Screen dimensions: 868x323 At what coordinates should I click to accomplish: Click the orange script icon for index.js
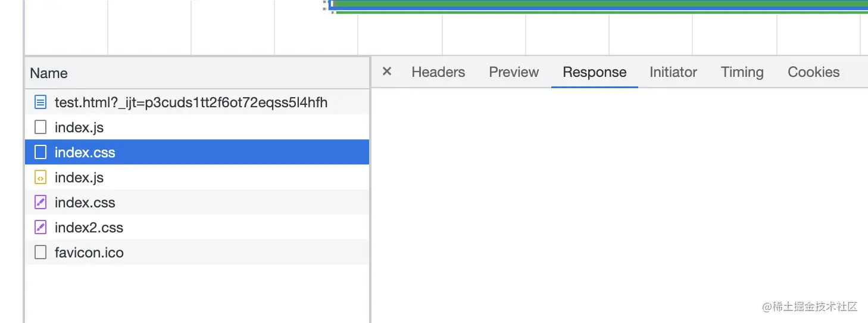point(40,178)
